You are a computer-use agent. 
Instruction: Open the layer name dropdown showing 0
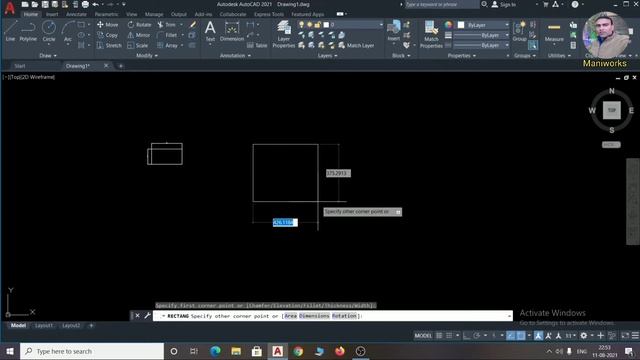353,25
